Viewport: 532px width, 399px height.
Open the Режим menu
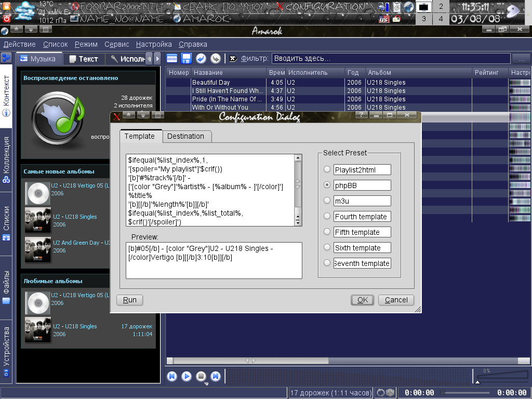coord(86,45)
